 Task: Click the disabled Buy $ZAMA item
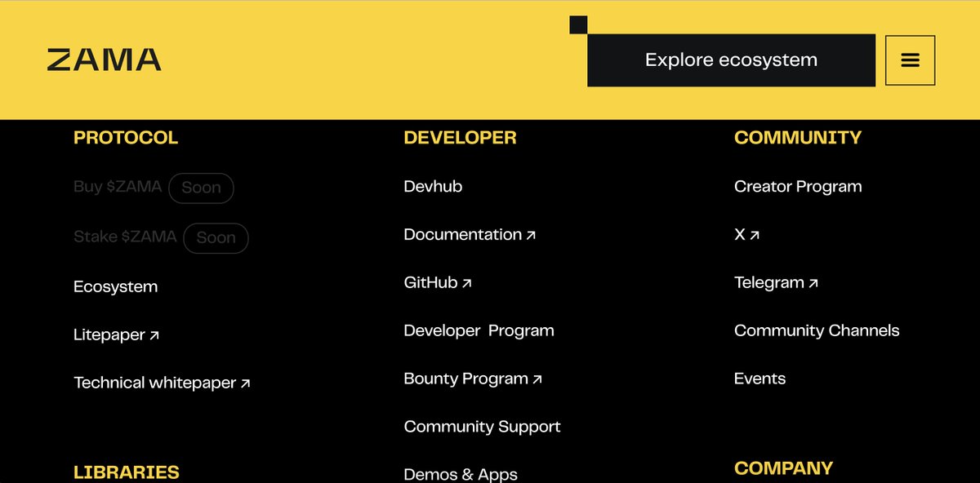pyautogui.click(x=118, y=187)
